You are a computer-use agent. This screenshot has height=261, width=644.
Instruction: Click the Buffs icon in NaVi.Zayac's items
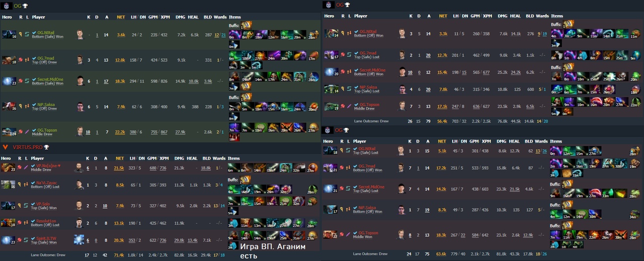pos(246,179)
